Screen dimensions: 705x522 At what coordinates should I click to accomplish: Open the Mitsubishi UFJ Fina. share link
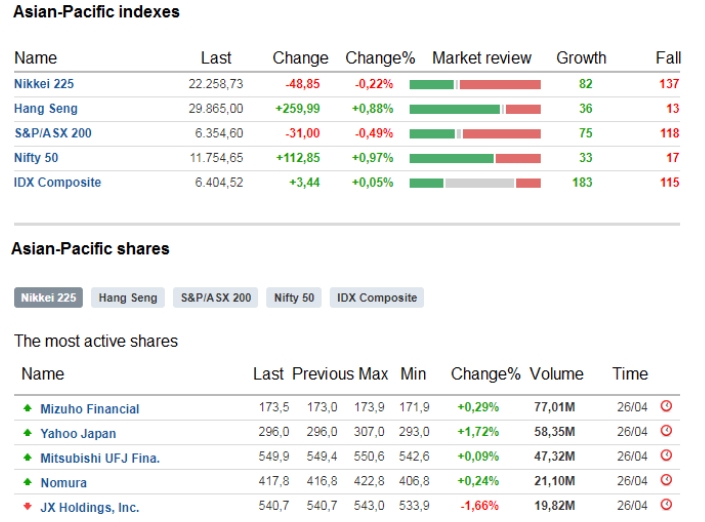[100, 458]
